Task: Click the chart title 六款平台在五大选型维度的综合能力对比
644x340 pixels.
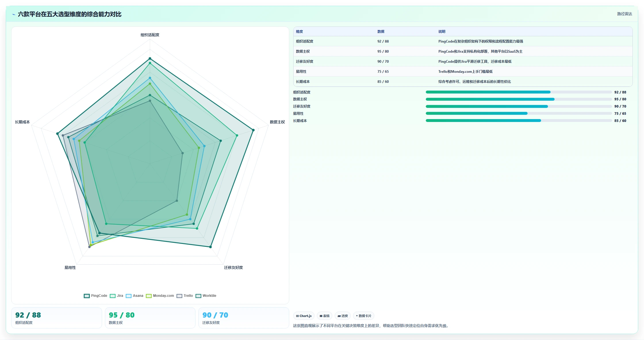Action: (x=70, y=14)
